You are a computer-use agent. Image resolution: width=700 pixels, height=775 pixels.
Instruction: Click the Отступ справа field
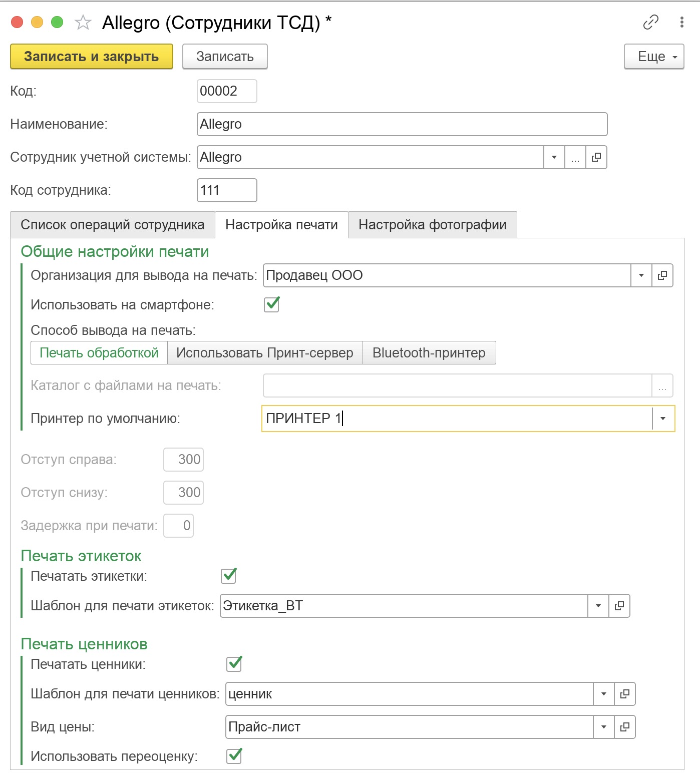[183, 460]
